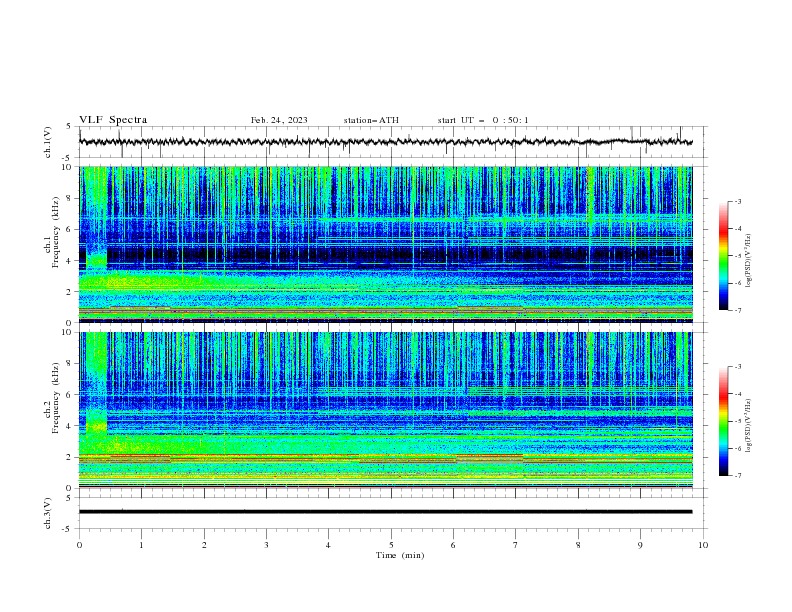792x612 pixels.
Task: Click the "ch.1(V)" axis label
Action: click(x=47, y=142)
